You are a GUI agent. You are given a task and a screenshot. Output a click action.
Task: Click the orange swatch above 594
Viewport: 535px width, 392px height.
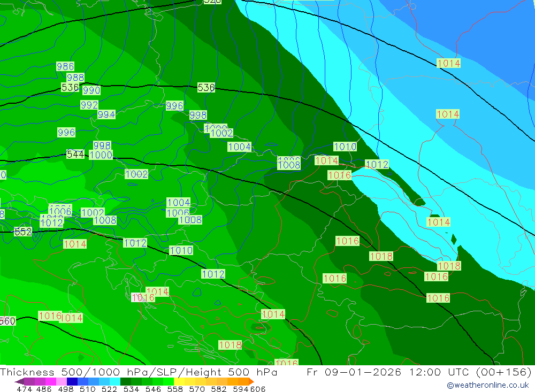pyautogui.click(x=243, y=381)
